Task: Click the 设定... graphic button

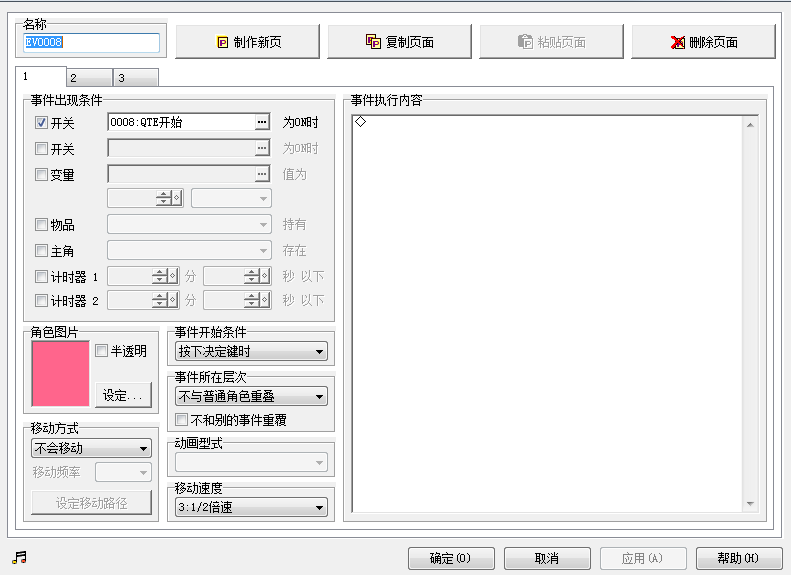Action: coord(123,395)
